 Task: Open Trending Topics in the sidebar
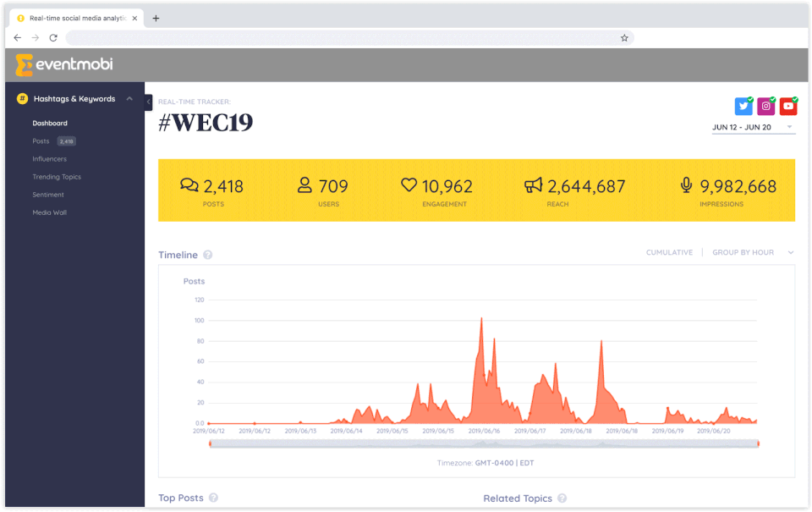[x=57, y=177]
